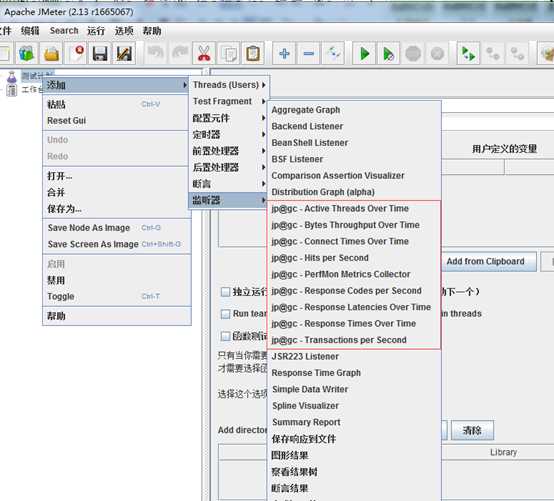This screenshot has height=501, width=554.
Task: Click the Remote Shutdown All icon
Action: [517, 54]
